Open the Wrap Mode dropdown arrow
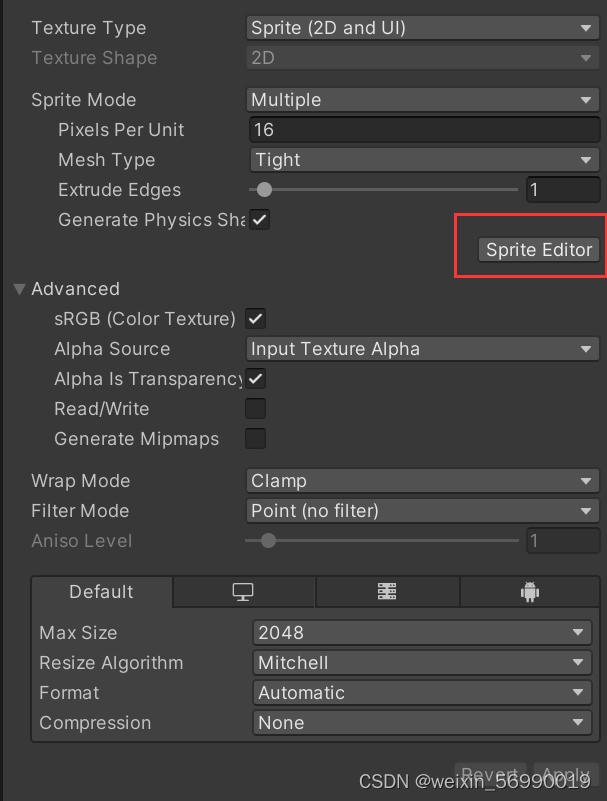 [585, 481]
